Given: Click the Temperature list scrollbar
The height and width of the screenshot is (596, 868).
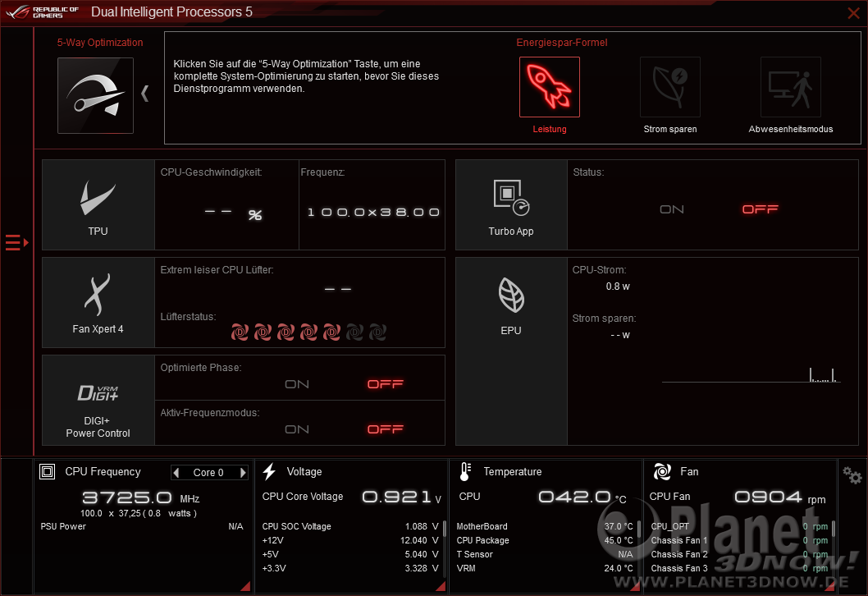Looking at the screenshot, I should [x=639, y=529].
